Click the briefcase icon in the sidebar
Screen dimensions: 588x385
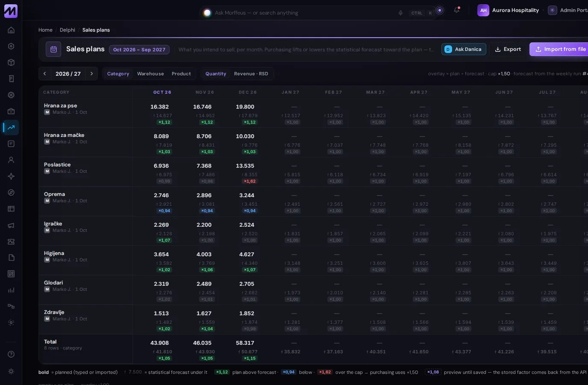pos(11,111)
